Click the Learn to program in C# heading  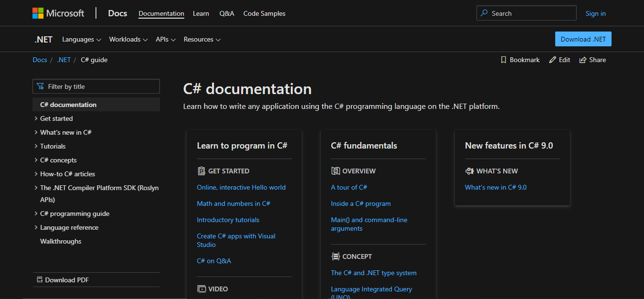(242, 146)
